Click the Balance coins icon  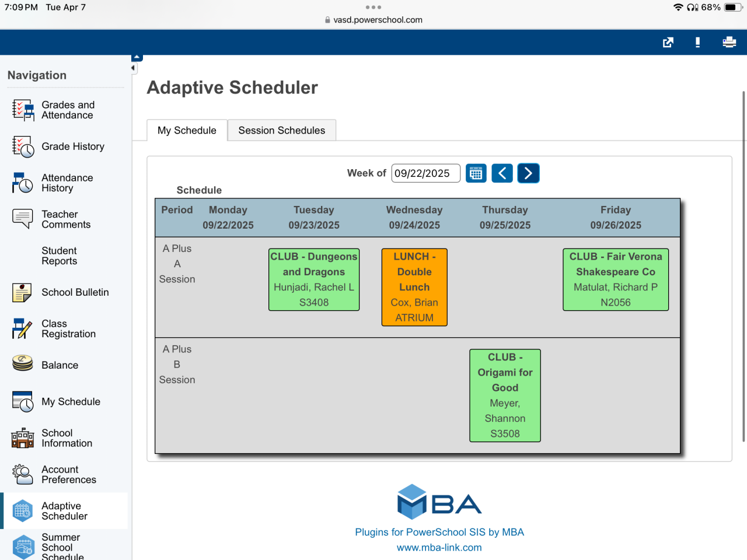coord(22,363)
